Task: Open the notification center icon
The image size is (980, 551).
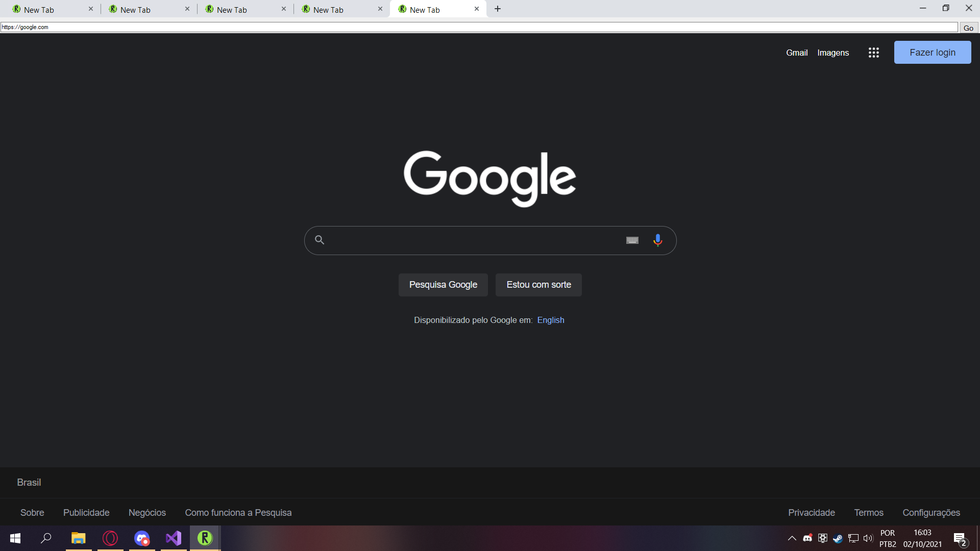Action: pyautogui.click(x=960, y=539)
